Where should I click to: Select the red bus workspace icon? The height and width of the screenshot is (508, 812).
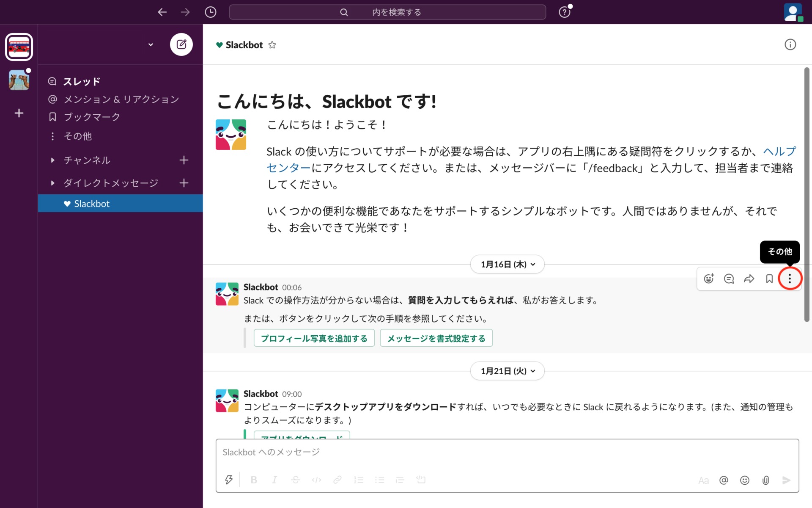[19, 47]
